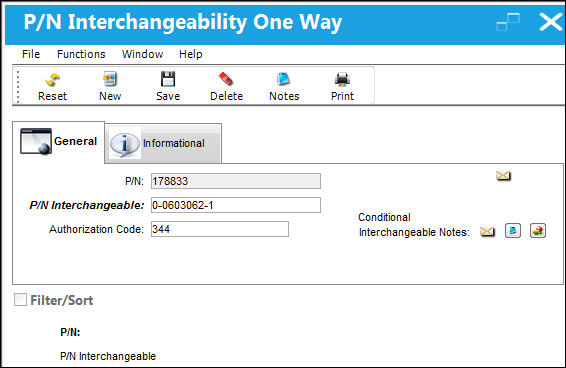Open the File menu

(31, 54)
